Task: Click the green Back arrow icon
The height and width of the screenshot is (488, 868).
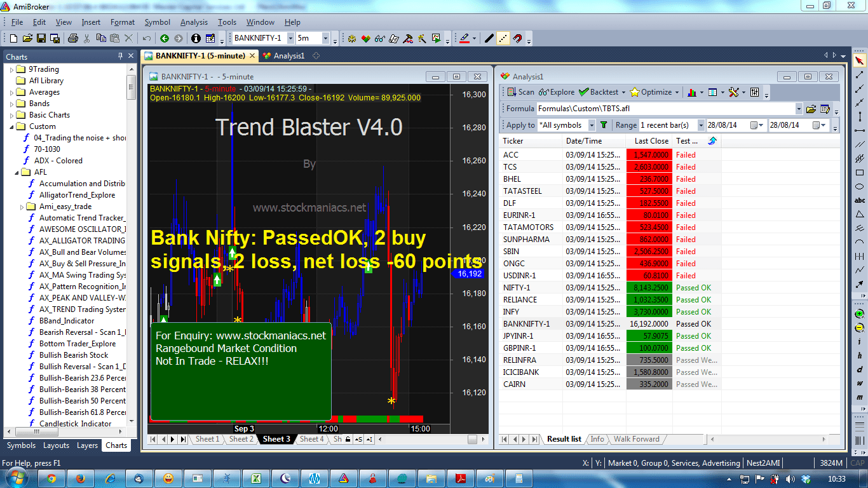Action: (165, 38)
